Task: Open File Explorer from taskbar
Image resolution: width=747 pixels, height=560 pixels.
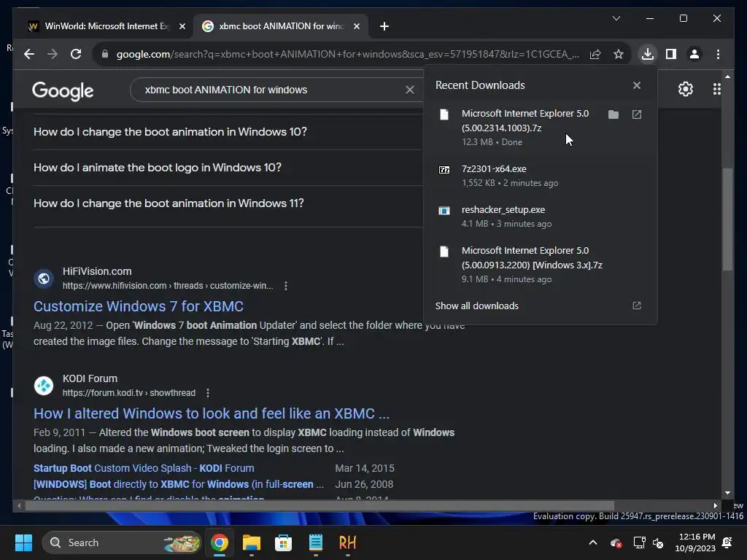Action: click(x=251, y=542)
